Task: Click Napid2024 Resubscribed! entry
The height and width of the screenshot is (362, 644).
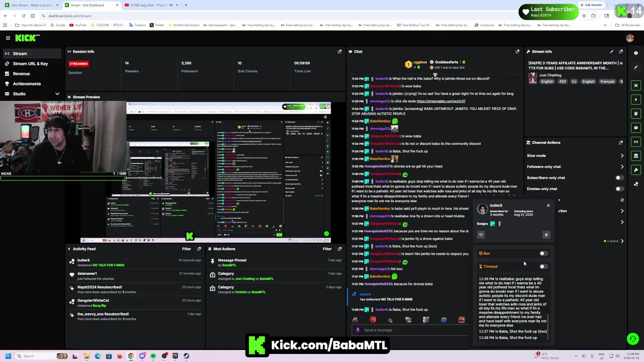Action: click(x=100, y=287)
